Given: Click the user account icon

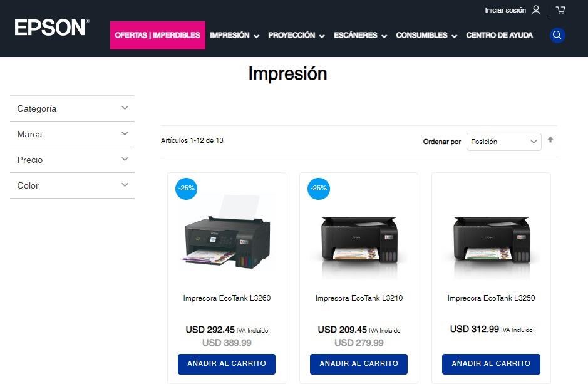Looking at the screenshot, I should [x=536, y=10].
